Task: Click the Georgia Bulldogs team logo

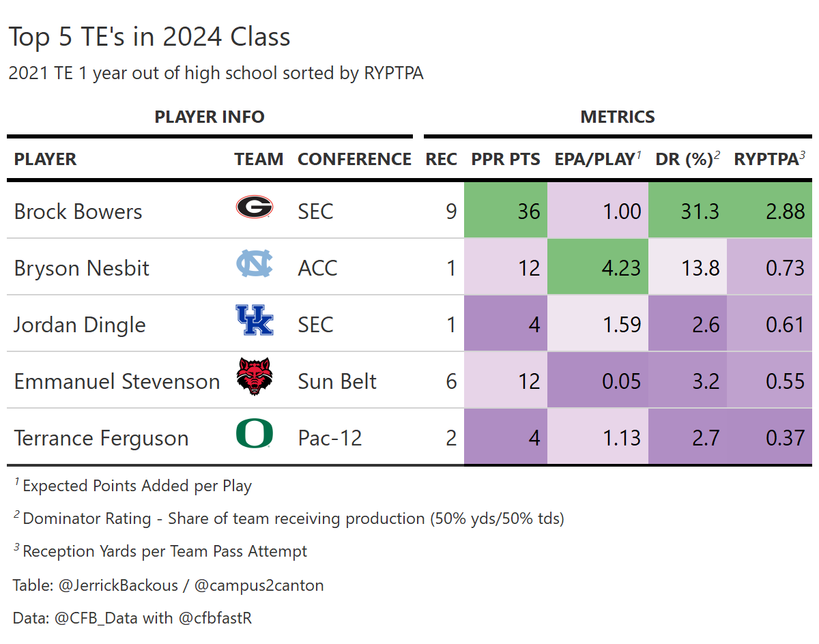Action: tap(255, 207)
